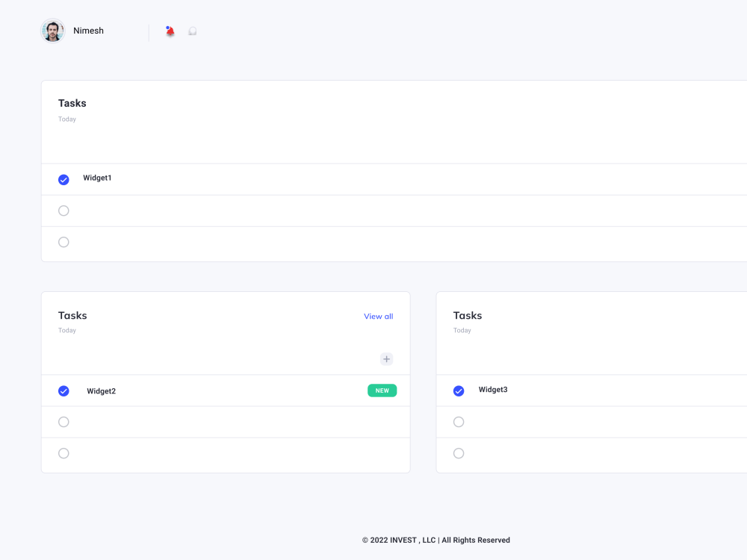Click the grey chat bubble icon

(x=192, y=31)
